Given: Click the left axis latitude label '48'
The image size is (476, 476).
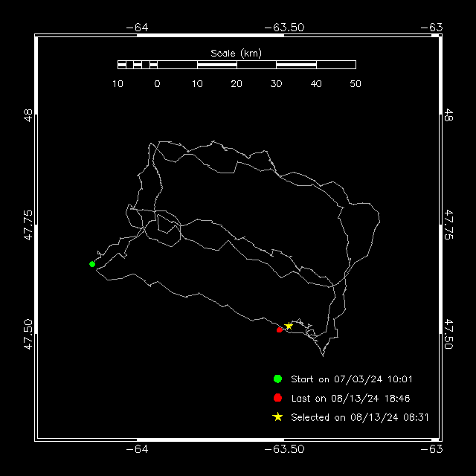Looking at the screenshot, I should click(28, 115).
